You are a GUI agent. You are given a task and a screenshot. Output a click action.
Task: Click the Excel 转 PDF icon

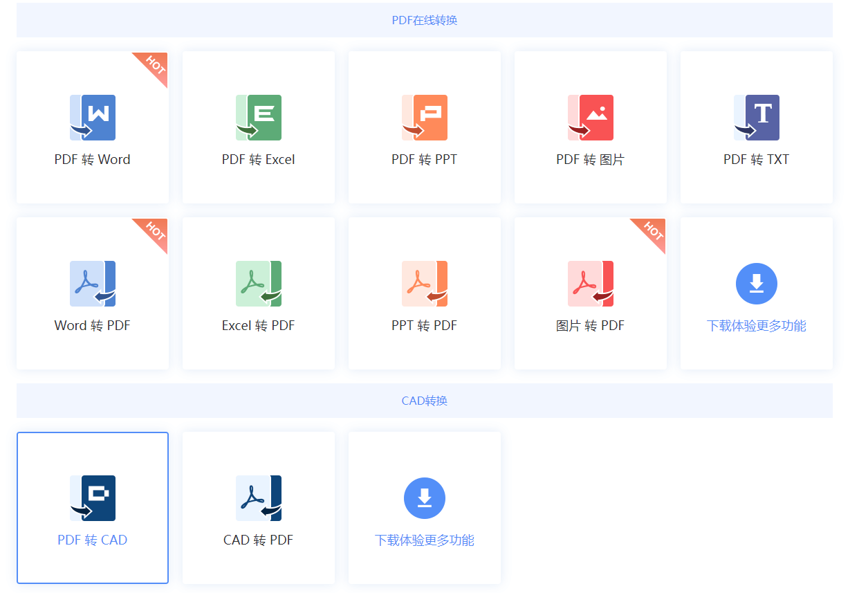click(x=259, y=284)
